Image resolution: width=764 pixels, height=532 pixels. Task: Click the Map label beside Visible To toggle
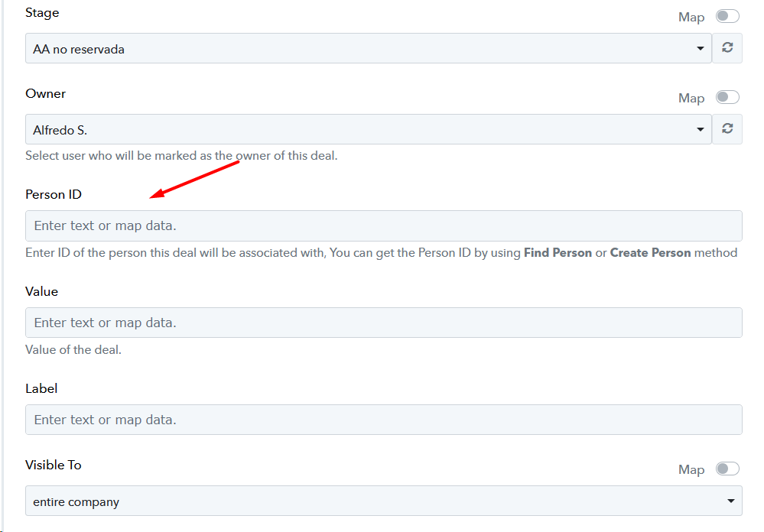coord(691,469)
